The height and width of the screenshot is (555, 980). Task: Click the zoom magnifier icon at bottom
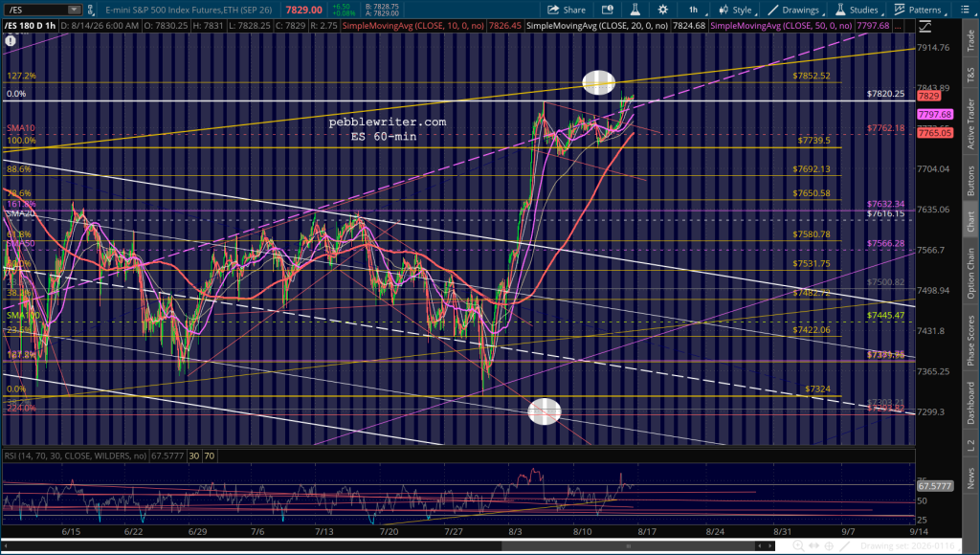[x=798, y=546]
